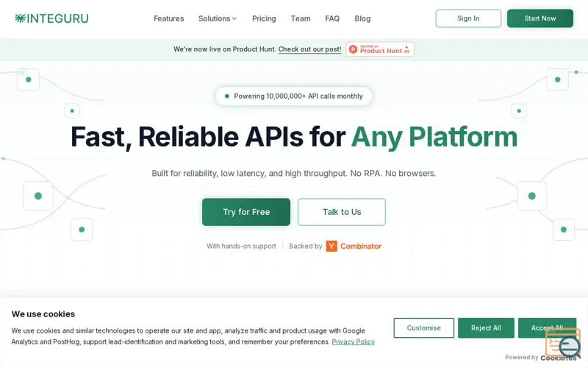Image resolution: width=588 pixels, height=368 pixels.
Task: Click the orange Combinator text
Action: [x=361, y=246]
